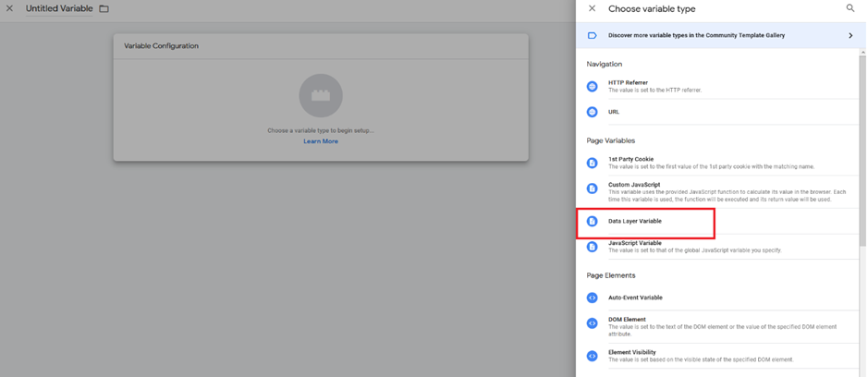The width and height of the screenshot is (868, 377).
Task: Click folder icon next to Untitled Variable
Action: pos(104,9)
